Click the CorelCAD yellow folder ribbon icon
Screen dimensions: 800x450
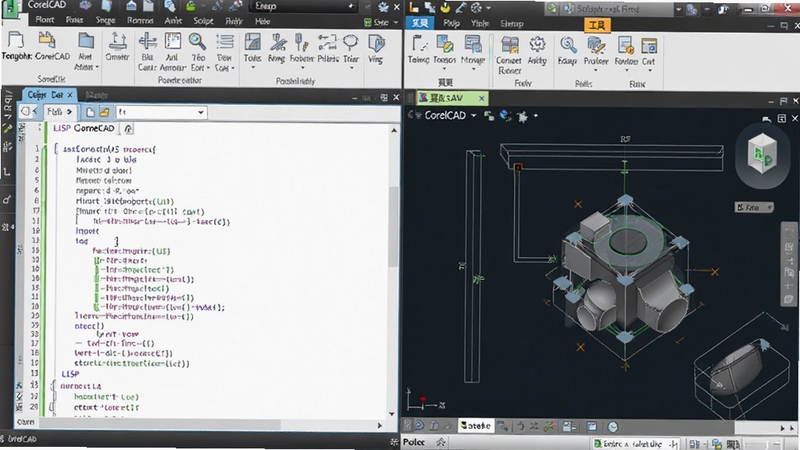pyautogui.click(x=47, y=40)
